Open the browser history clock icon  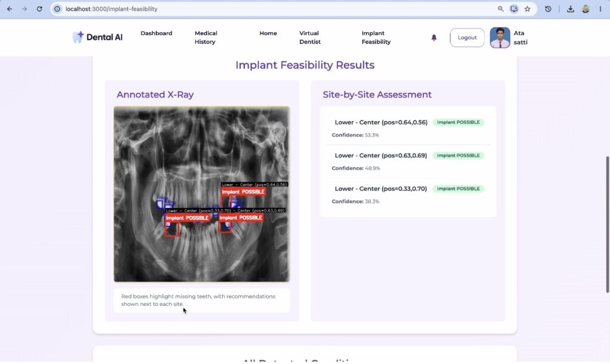coord(548,9)
